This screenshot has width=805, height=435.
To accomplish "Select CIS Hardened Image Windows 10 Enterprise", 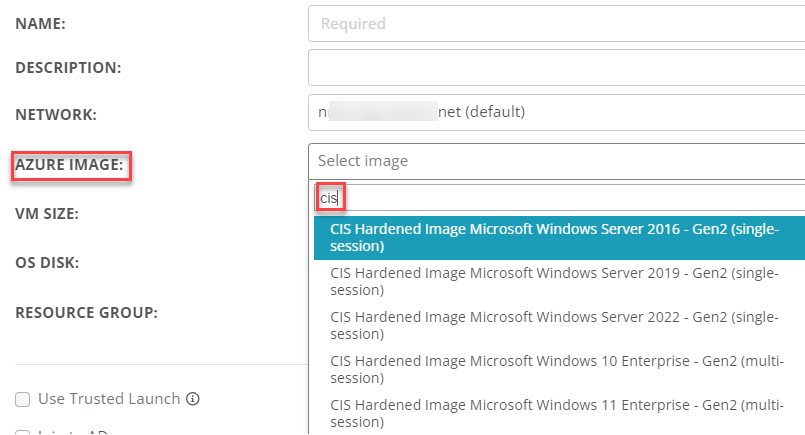I will pos(560,370).
